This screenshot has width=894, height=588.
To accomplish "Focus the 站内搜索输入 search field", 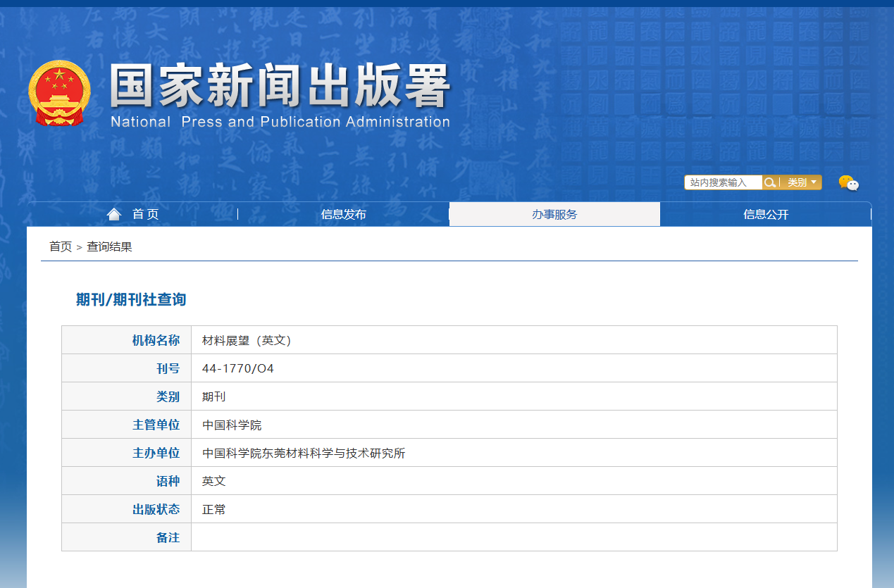I will (x=724, y=182).
